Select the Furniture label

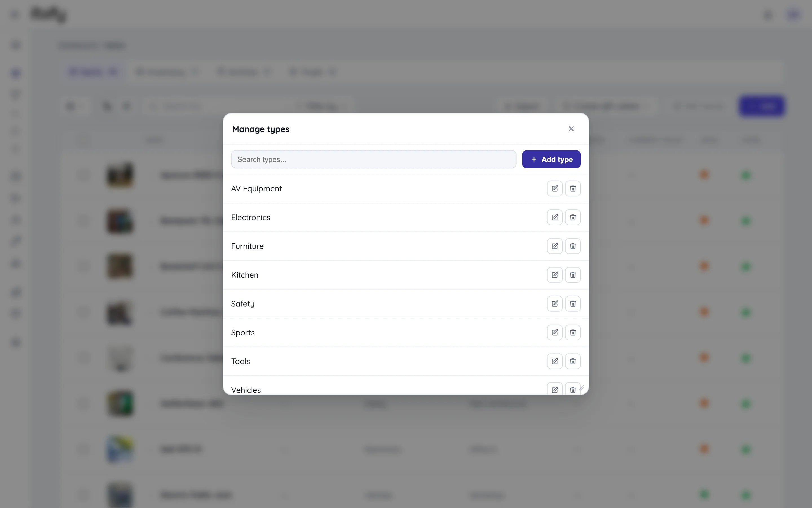(247, 246)
